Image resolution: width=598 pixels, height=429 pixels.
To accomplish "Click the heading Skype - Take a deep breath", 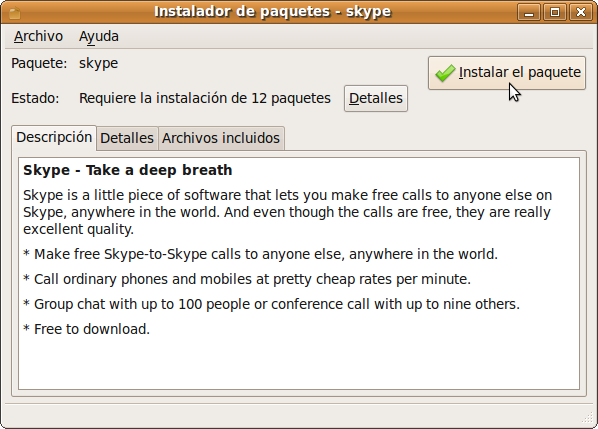I will click(127, 170).
